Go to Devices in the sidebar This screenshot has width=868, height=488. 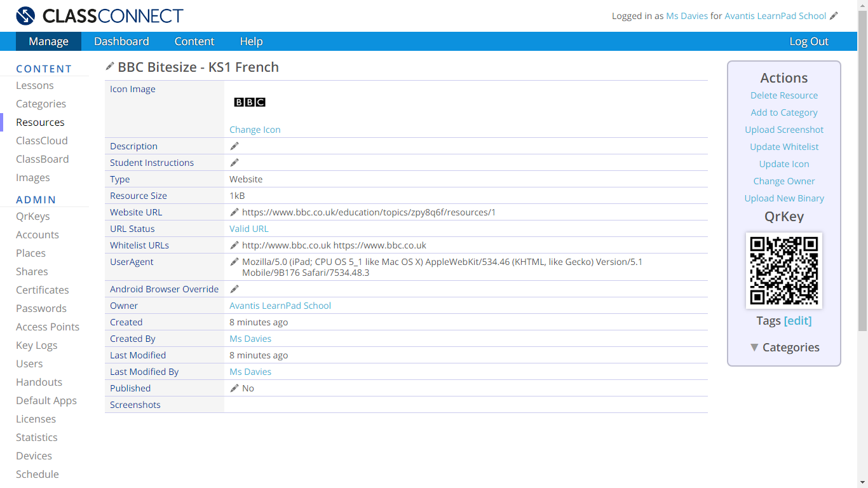34,456
